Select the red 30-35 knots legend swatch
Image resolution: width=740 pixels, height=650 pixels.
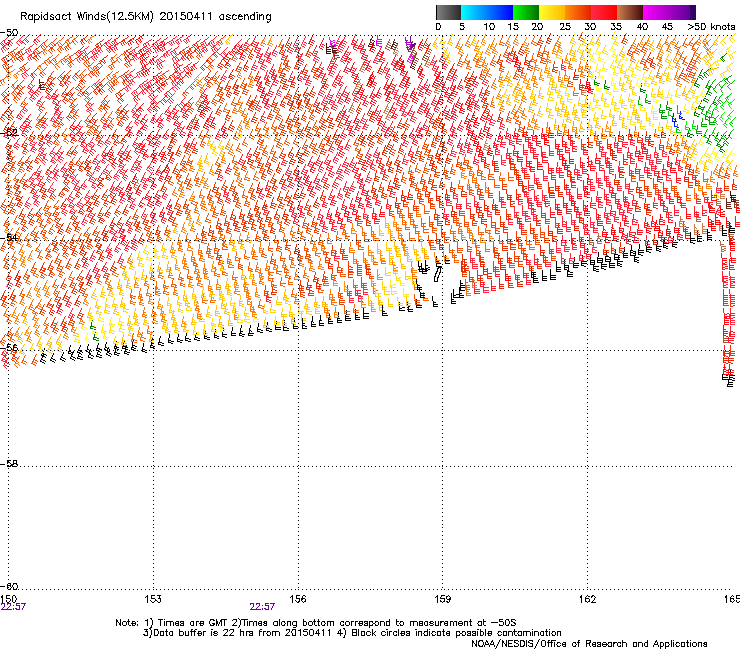point(604,12)
